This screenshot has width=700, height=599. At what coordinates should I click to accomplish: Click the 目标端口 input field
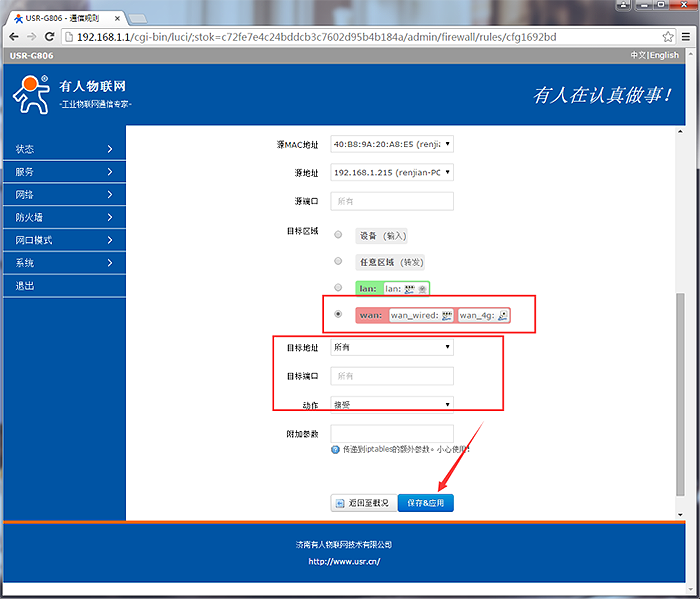392,376
